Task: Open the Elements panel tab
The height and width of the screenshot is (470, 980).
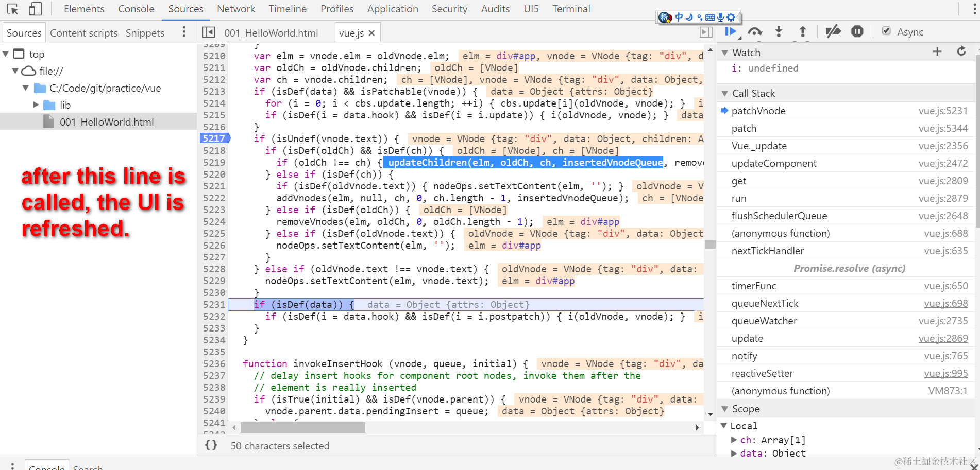Action: click(x=84, y=9)
